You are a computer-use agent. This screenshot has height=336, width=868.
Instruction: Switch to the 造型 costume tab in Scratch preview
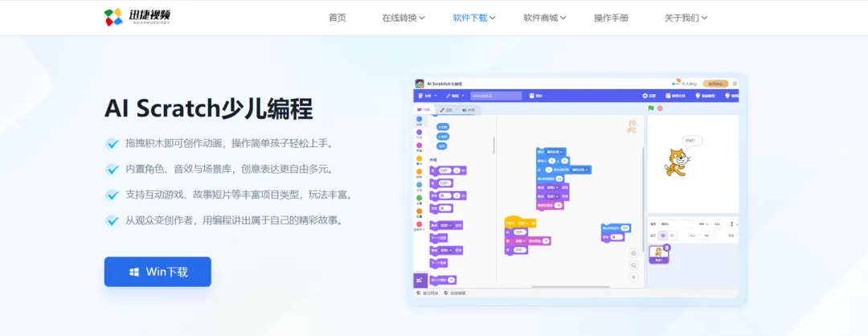pyautogui.click(x=446, y=110)
